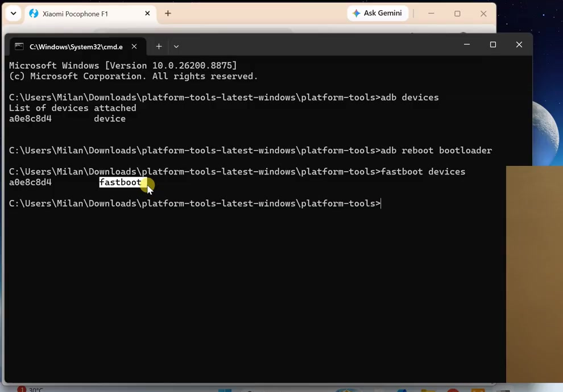The image size is (563, 392).
Task: Click the cmd icon in terminal tab
Action: [19, 47]
